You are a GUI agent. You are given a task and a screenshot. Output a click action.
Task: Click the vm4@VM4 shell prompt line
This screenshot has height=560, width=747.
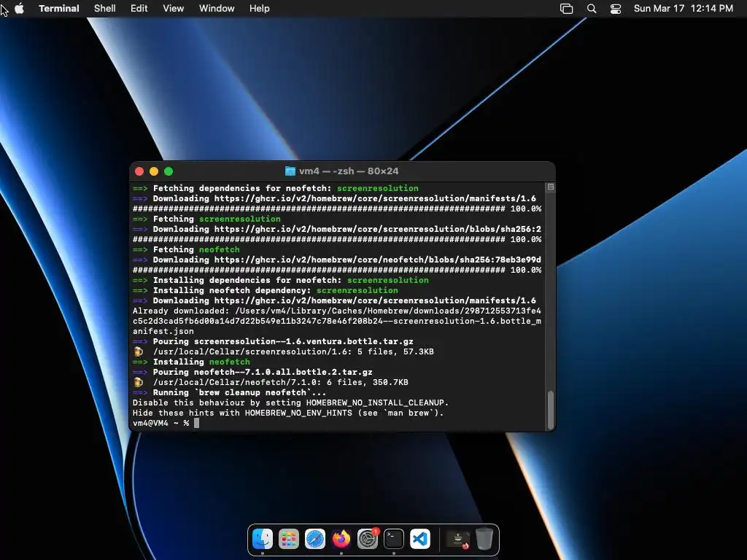pyautogui.click(x=166, y=423)
